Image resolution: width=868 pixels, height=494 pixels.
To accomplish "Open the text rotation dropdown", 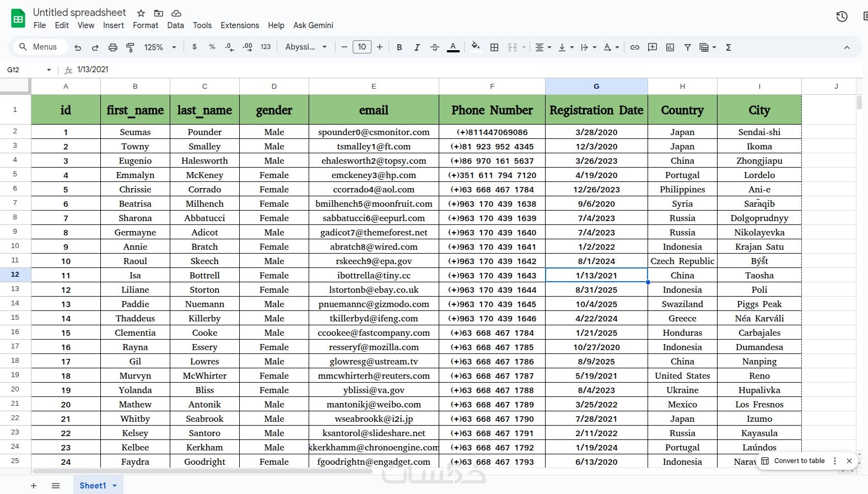I will [611, 47].
